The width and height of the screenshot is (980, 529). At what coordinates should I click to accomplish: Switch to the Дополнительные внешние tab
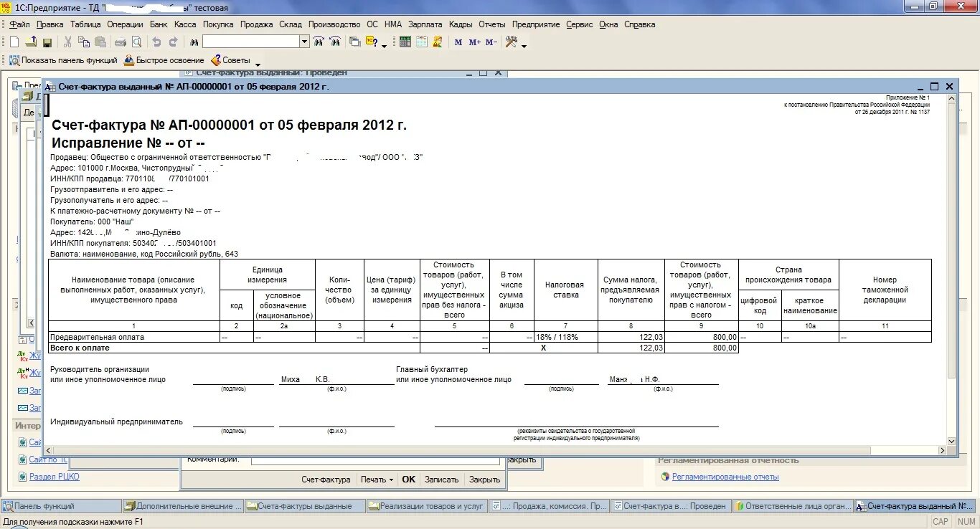(x=183, y=506)
